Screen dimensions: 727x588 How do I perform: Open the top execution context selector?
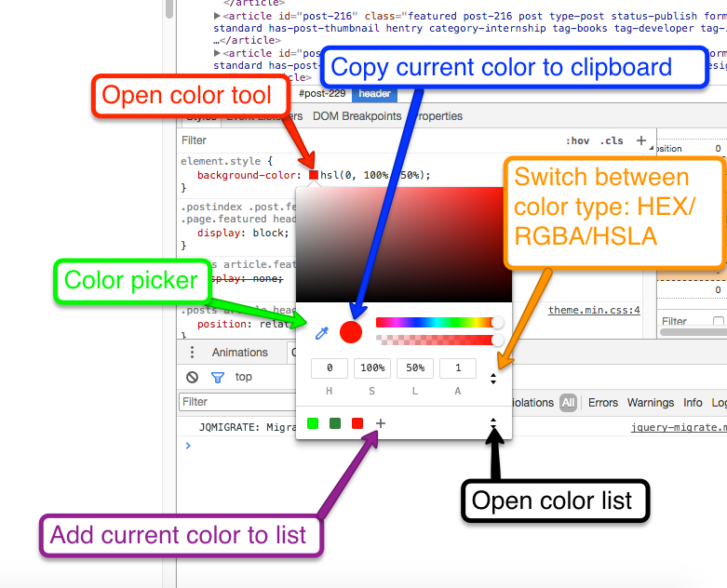pyautogui.click(x=243, y=377)
